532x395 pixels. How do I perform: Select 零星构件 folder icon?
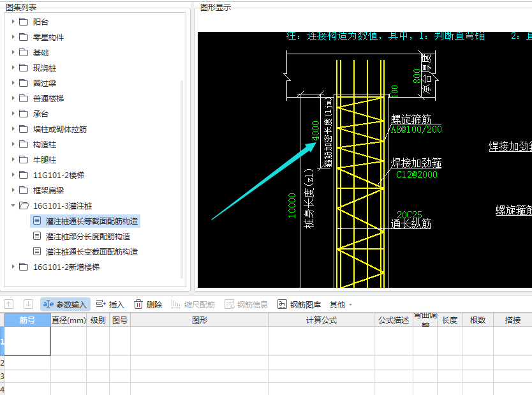(24, 37)
